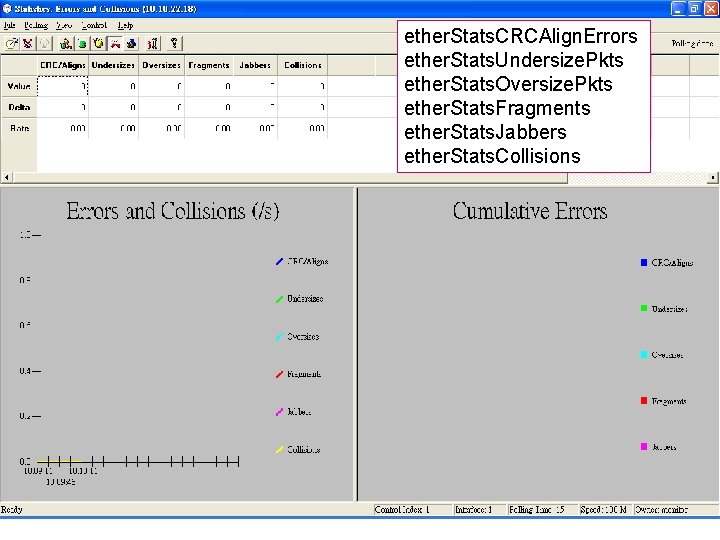Click the Cumulative Errors chart title
The height and width of the screenshot is (540, 720).
tap(530, 211)
